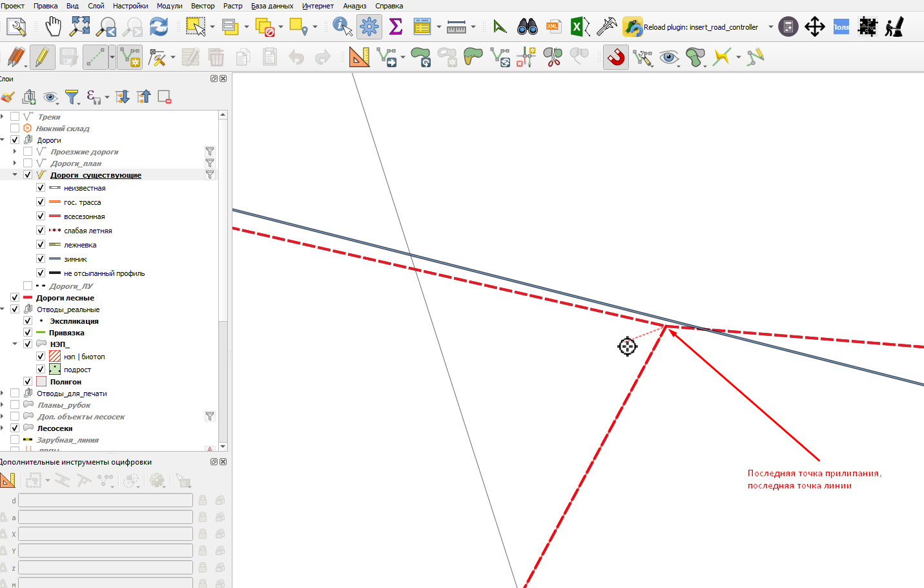Uncheck the Дороги лесные layer checkbox

[x=15, y=297]
